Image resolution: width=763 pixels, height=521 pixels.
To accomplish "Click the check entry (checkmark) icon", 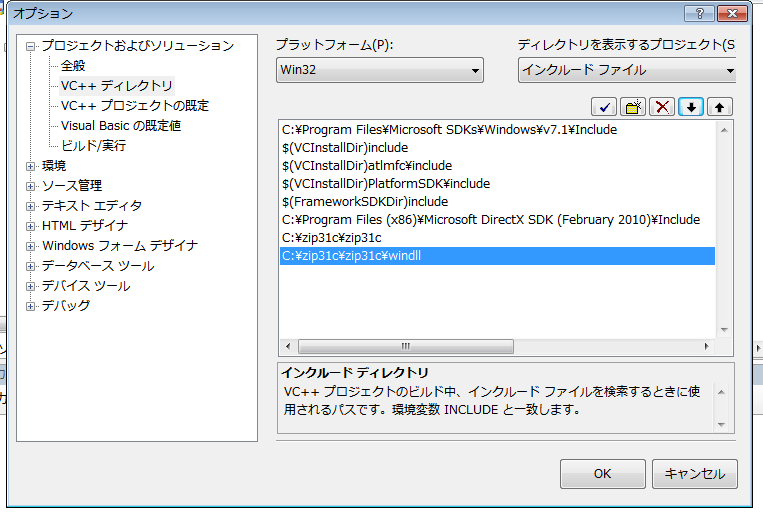I will [604, 107].
